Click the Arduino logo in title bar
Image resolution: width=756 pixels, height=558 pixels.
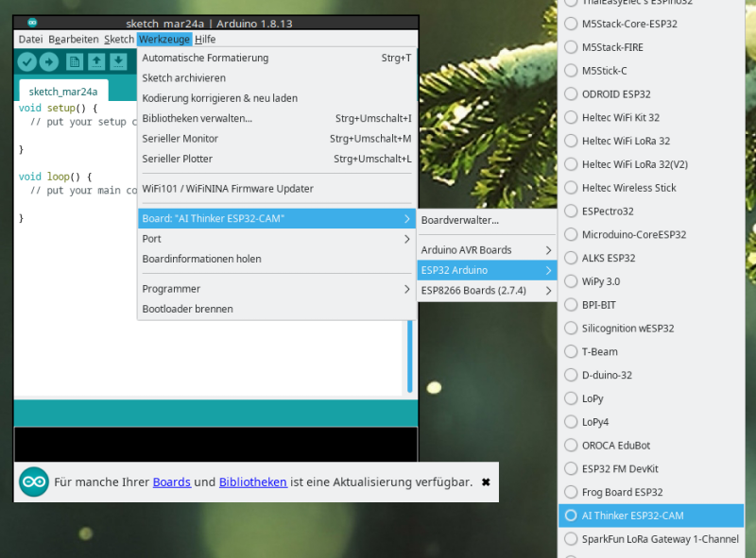coord(32,22)
